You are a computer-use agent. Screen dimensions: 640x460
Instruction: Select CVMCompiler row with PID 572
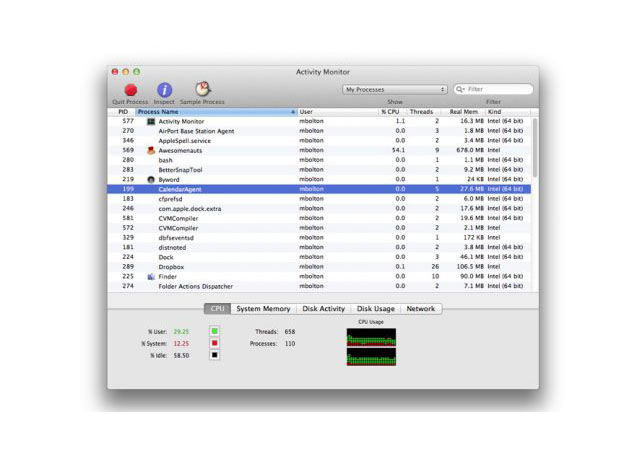[x=319, y=228]
